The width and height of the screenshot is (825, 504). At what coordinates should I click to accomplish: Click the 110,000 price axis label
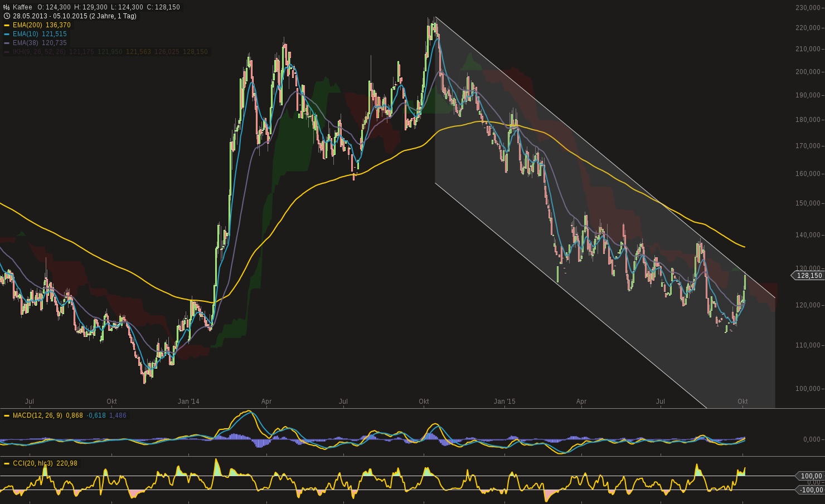[x=808, y=345]
